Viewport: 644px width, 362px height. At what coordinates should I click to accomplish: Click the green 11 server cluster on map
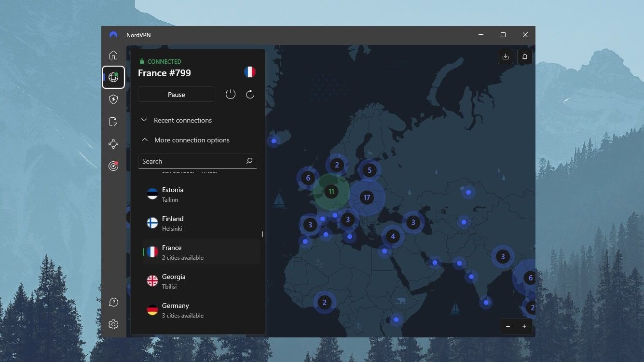pos(331,192)
